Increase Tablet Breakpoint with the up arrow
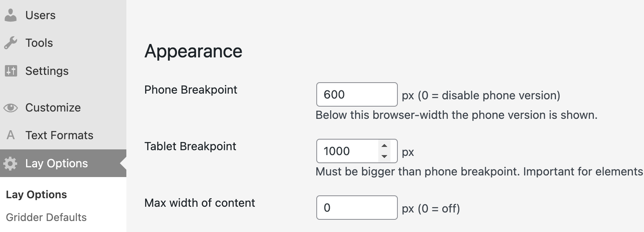The height and width of the screenshot is (232, 644). tap(384, 146)
